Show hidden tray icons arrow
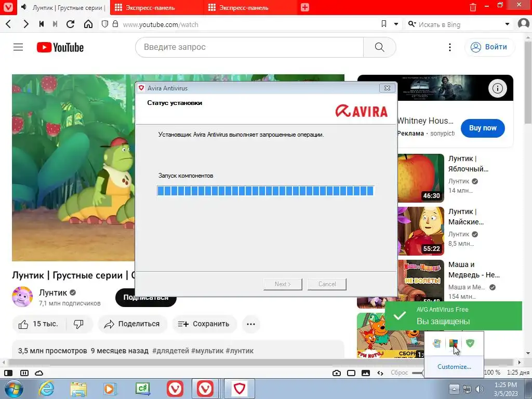This screenshot has width=532, height=399. (x=454, y=389)
